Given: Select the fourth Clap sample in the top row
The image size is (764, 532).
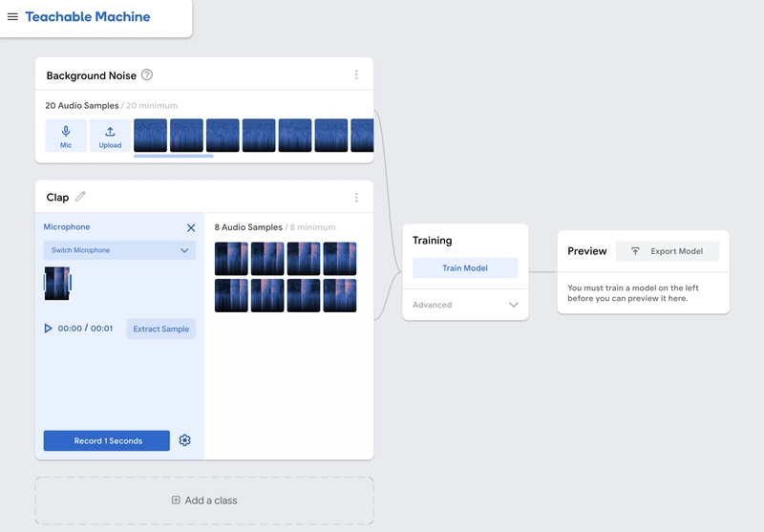Looking at the screenshot, I should tap(340, 259).
